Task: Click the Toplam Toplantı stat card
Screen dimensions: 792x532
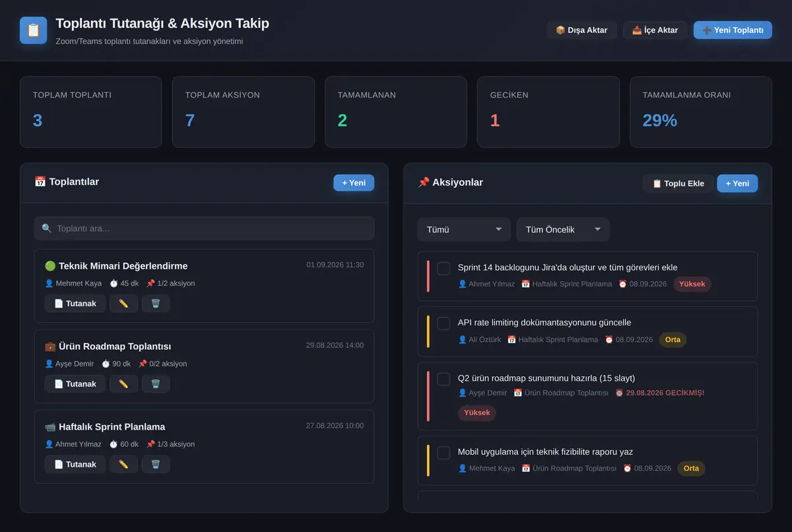Action: click(90, 112)
